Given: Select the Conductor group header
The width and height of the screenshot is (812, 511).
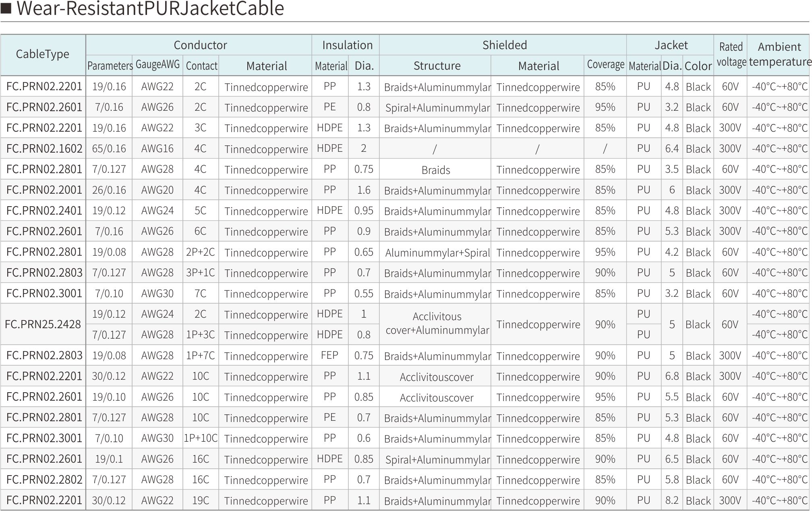Looking at the screenshot, I should click(x=200, y=45).
